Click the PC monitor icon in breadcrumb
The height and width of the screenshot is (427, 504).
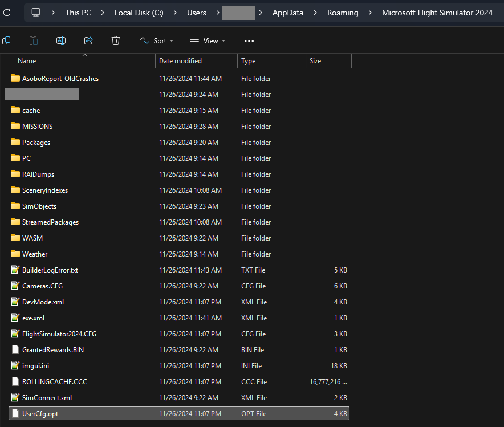[x=36, y=13]
